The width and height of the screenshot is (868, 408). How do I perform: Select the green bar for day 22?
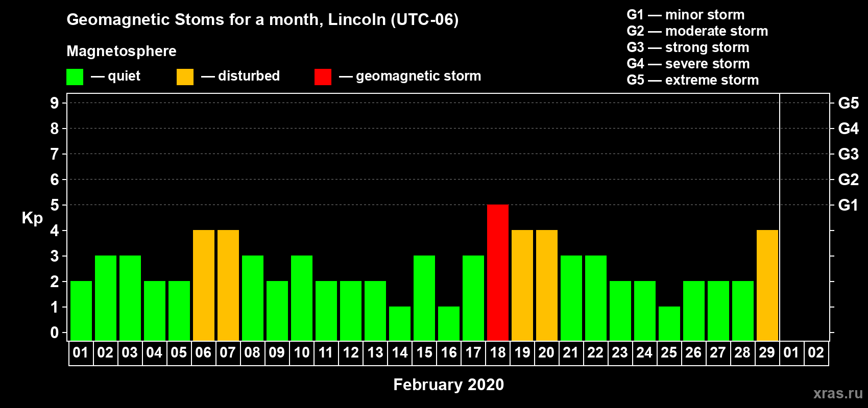tap(596, 298)
